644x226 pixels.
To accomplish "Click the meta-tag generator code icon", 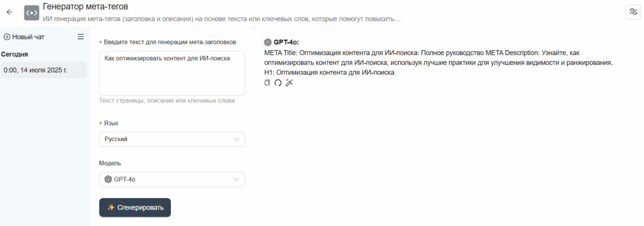I will tap(32, 12).
